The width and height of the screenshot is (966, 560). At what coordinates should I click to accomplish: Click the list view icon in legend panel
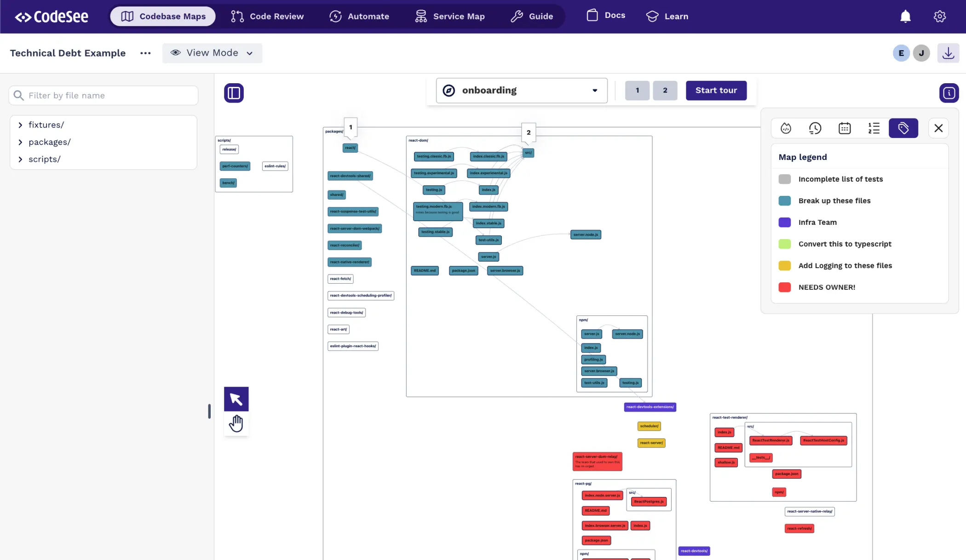(x=874, y=128)
